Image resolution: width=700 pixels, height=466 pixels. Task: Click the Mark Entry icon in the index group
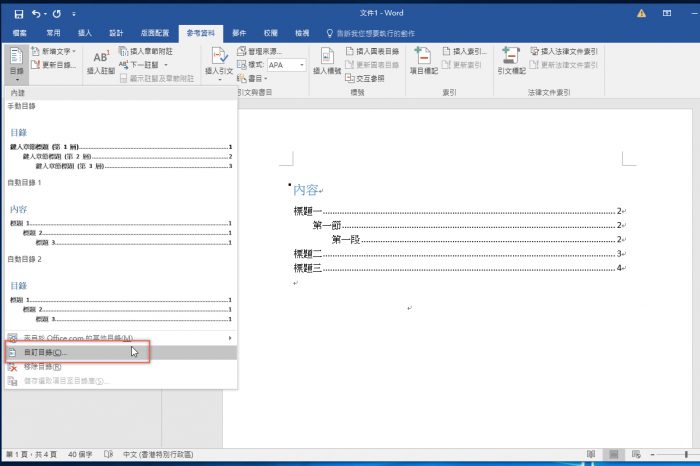(423, 56)
